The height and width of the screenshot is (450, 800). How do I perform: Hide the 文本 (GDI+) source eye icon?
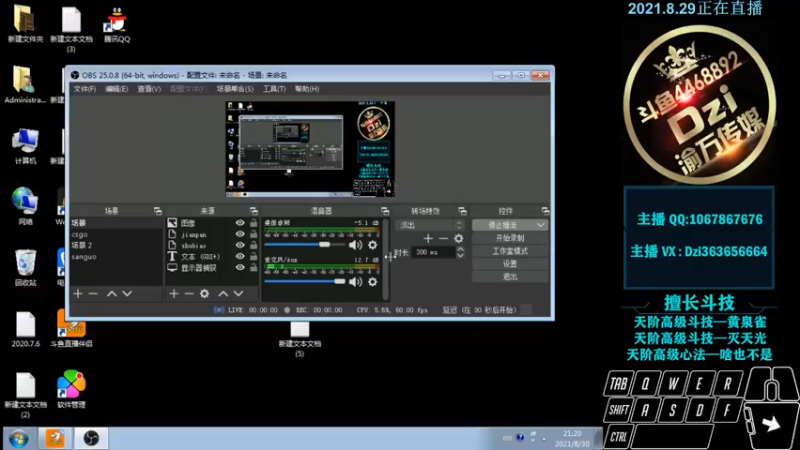coord(240,256)
